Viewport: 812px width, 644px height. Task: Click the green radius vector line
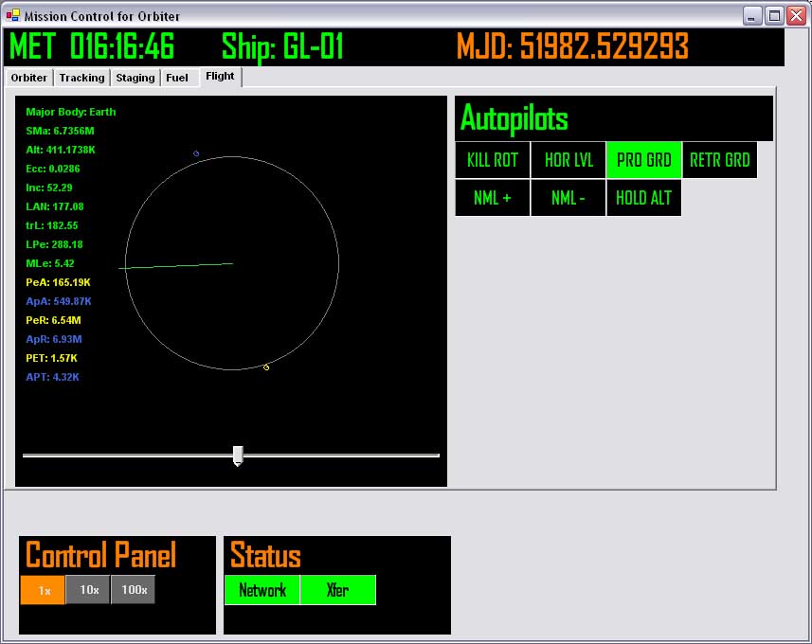coord(176,266)
